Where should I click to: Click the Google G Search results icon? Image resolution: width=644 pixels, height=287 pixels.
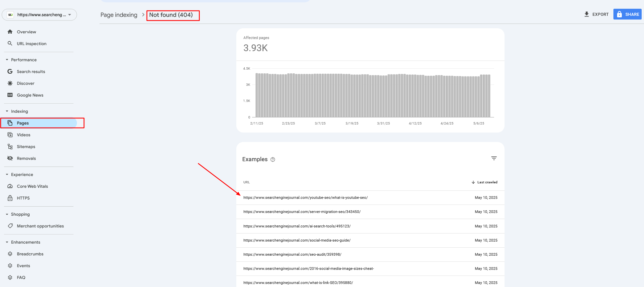pyautogui.click(x=10, y=71)
